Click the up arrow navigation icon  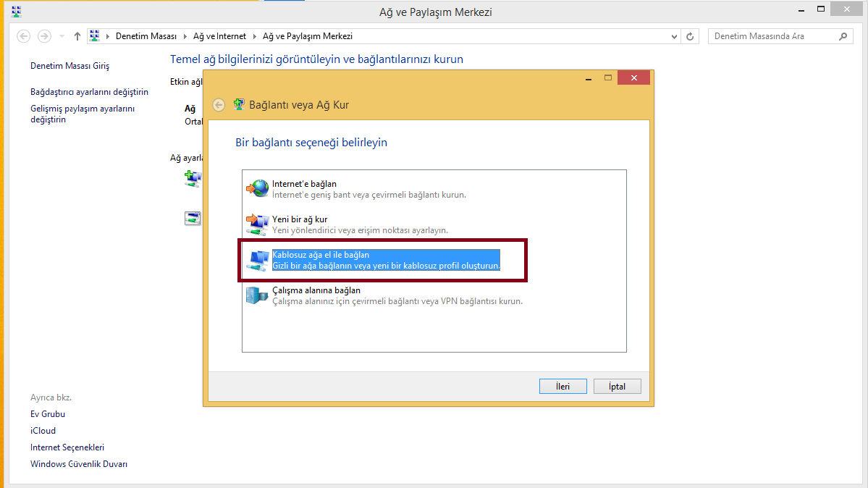[x=77, y=36]
